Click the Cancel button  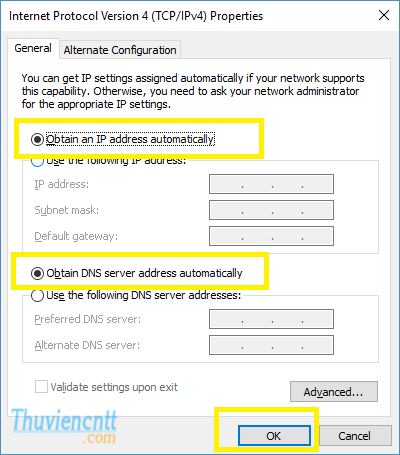(x=355, y=436)
